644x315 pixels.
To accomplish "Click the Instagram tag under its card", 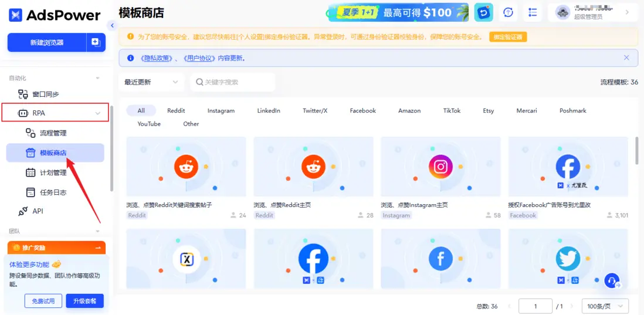I will [x=396, y=215].
